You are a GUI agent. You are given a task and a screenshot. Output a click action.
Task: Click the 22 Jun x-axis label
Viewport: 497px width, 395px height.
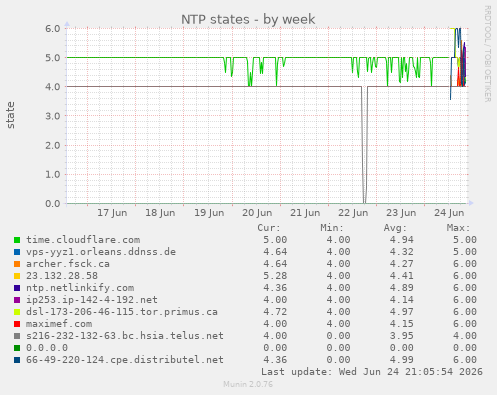point(353,213)
